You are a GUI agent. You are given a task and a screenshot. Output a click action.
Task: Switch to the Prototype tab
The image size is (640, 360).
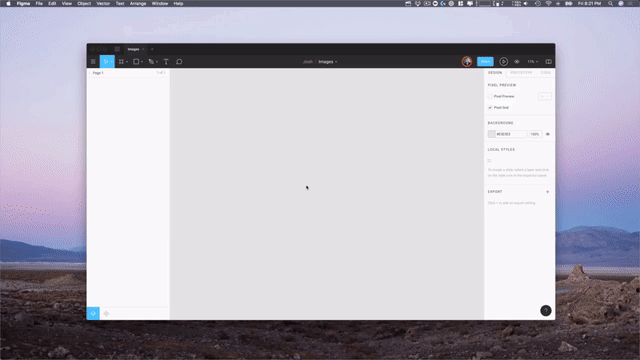(521, 73)
